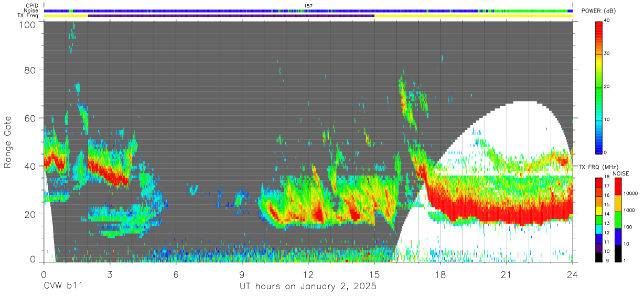This screenshot has width=644, height=297.
Task: Click the purple section of TX Freq strip
Action: pyautogui.click(x=231, y=16)
